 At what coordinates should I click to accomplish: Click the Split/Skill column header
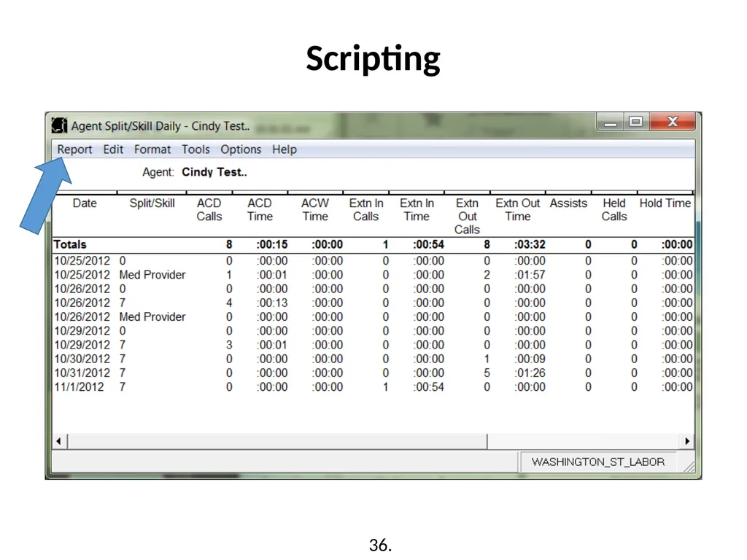click(152, 203)
